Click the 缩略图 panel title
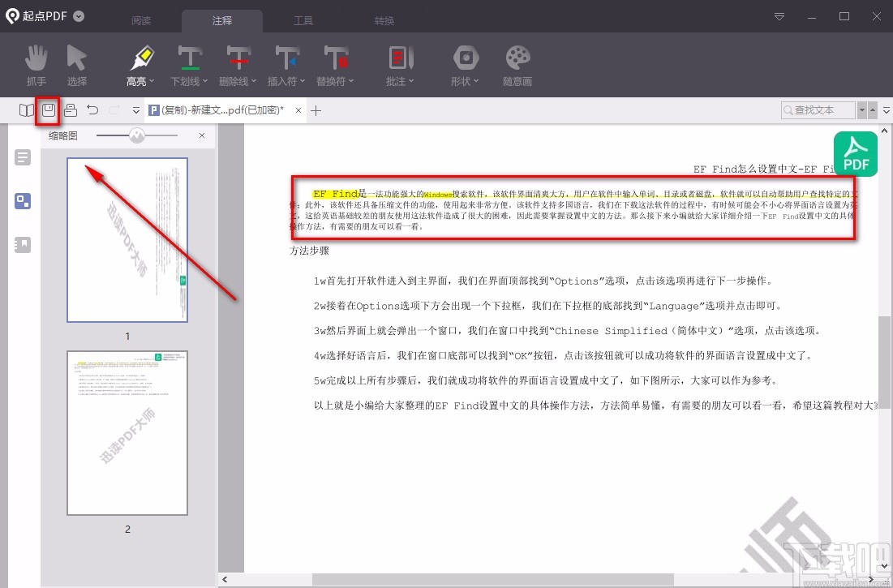 [62, 135]
